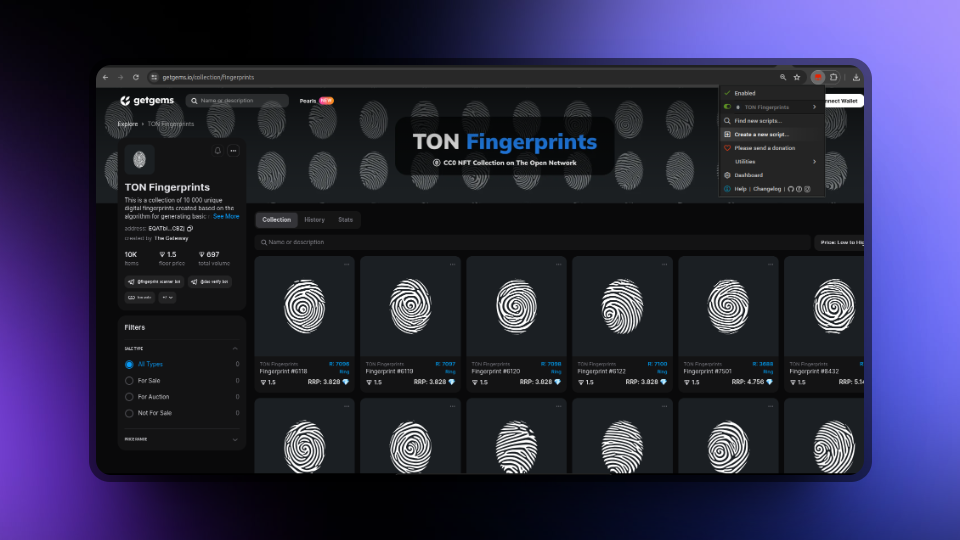The image size is (960, 540).
Task: Open site information icon in address bar
Action: [x=154, y=77]
